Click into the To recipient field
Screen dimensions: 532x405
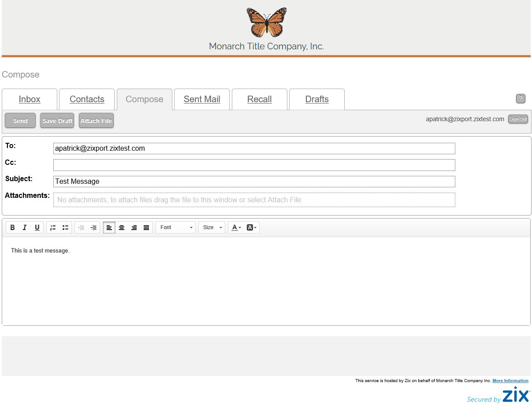[254, 149]
